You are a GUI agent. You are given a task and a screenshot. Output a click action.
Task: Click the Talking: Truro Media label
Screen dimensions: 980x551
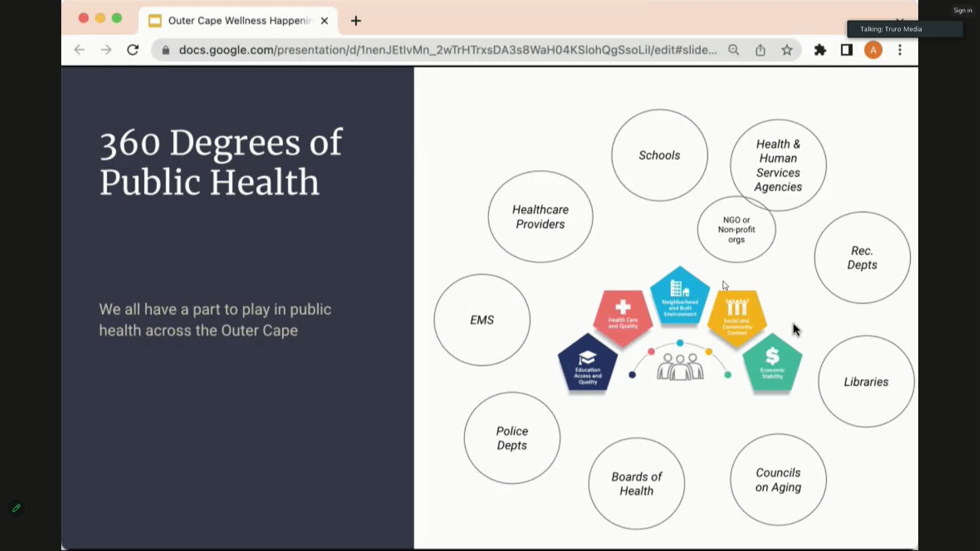pyautogui.click(x=891, y=29)
